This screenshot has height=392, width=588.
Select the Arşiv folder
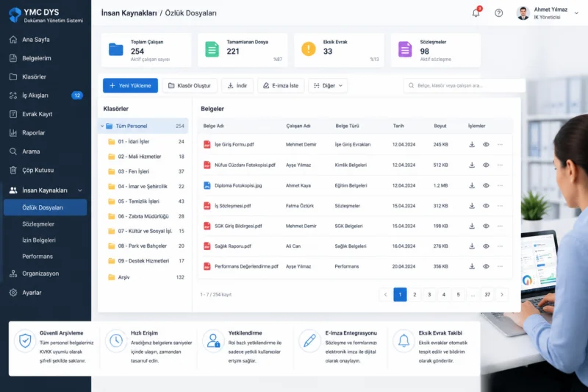(145, 277)
